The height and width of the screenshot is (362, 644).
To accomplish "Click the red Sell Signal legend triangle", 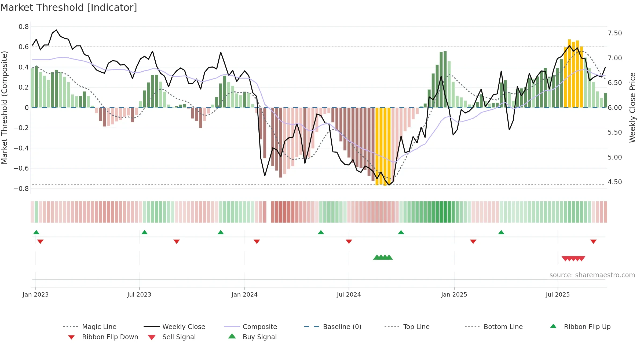I will [152, 337].
